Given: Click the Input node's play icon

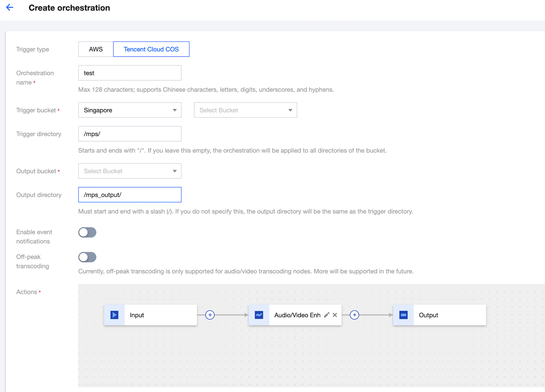Looking at the screenshot, I should tap(114, 315).
